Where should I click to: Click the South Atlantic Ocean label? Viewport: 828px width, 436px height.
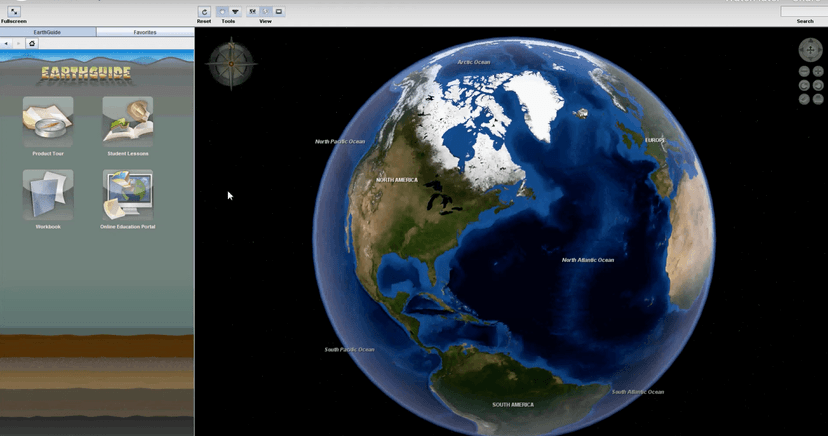coord(638,392)
